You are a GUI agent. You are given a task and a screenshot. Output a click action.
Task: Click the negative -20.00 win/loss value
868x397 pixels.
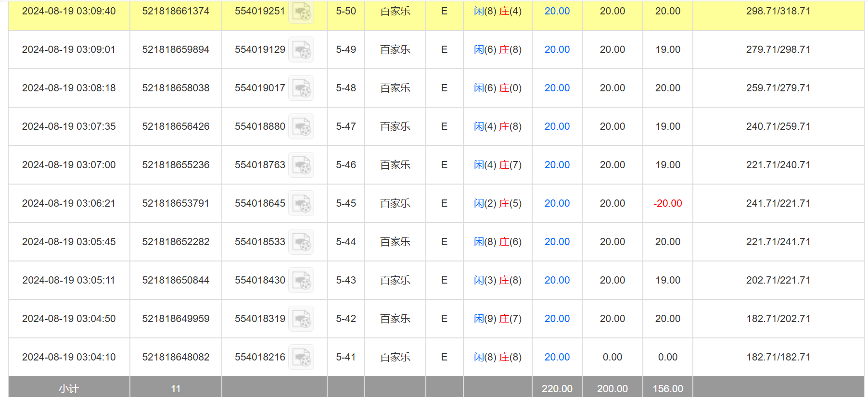667,203
